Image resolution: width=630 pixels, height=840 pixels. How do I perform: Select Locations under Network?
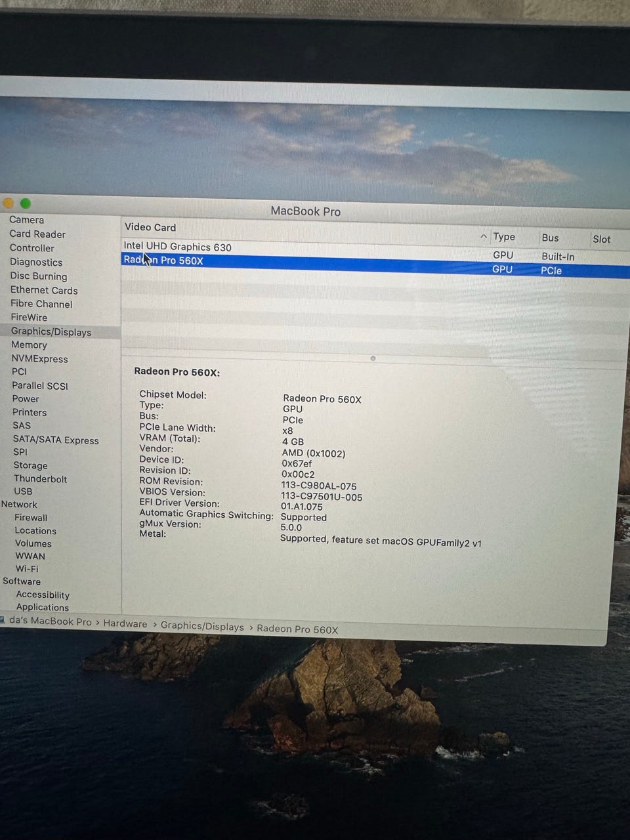point(35,531)
